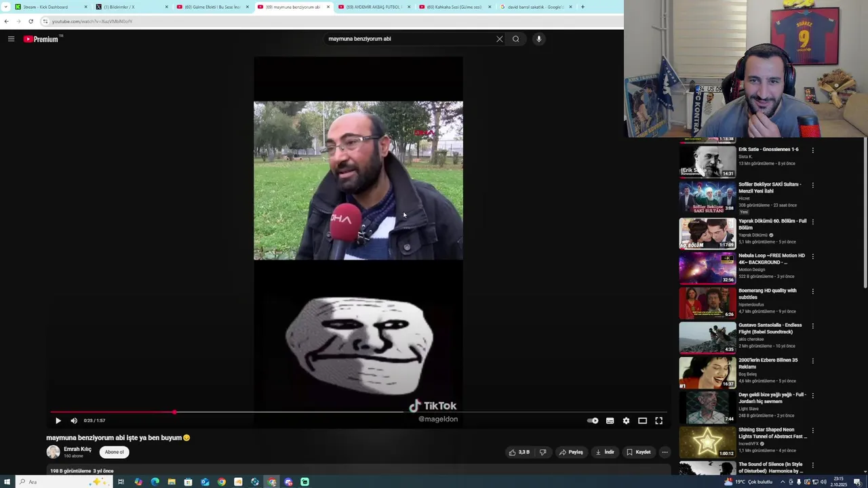Switch to Kahkaha Sesi browser tab
Image resolution: width=868 pixels, height=488 pixels.
454,7
